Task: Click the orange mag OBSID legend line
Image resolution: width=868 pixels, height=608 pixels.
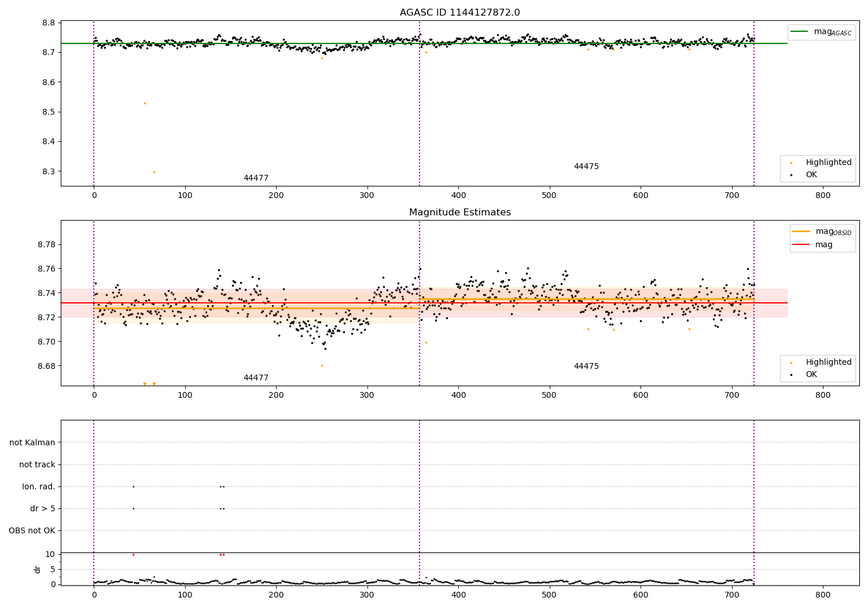Action: tap(801, 232)
